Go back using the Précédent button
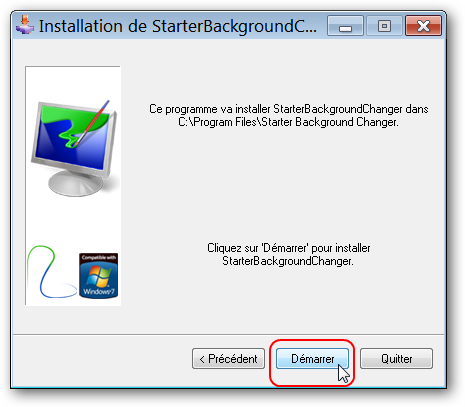The height and width of the screenshot is (407, 465). click(228, 359)
